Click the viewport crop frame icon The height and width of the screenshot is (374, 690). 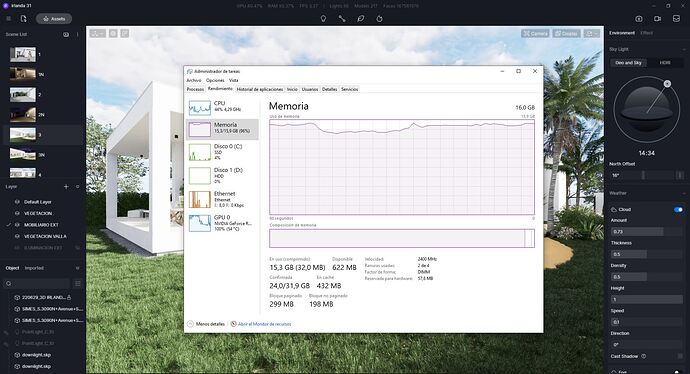coord(125,33)
